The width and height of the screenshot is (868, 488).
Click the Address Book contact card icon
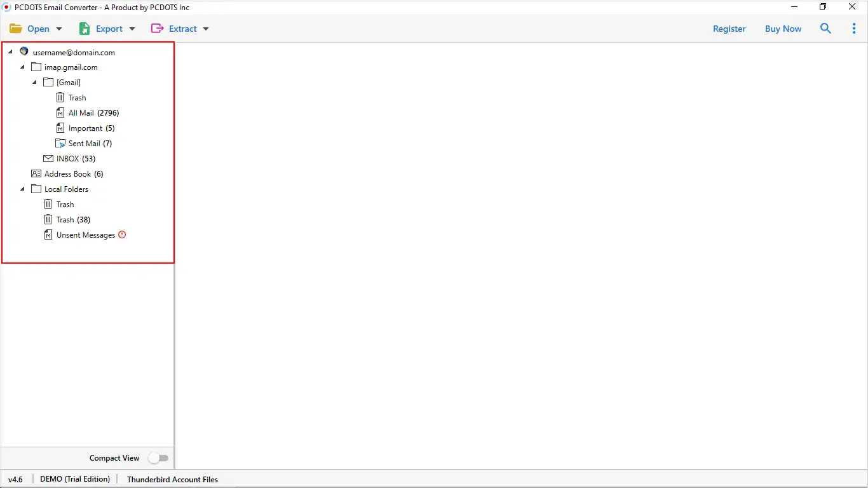click(36, 173)
